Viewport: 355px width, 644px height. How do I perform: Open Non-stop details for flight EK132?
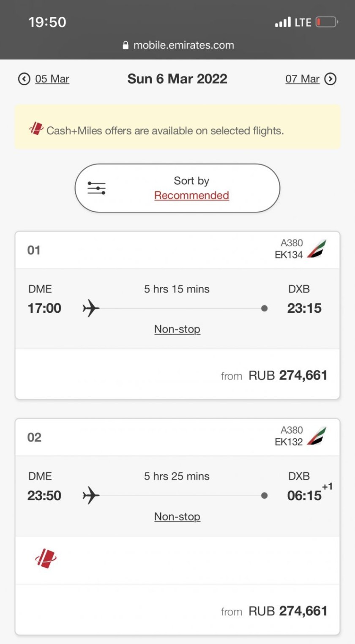[x=177, y=516]
